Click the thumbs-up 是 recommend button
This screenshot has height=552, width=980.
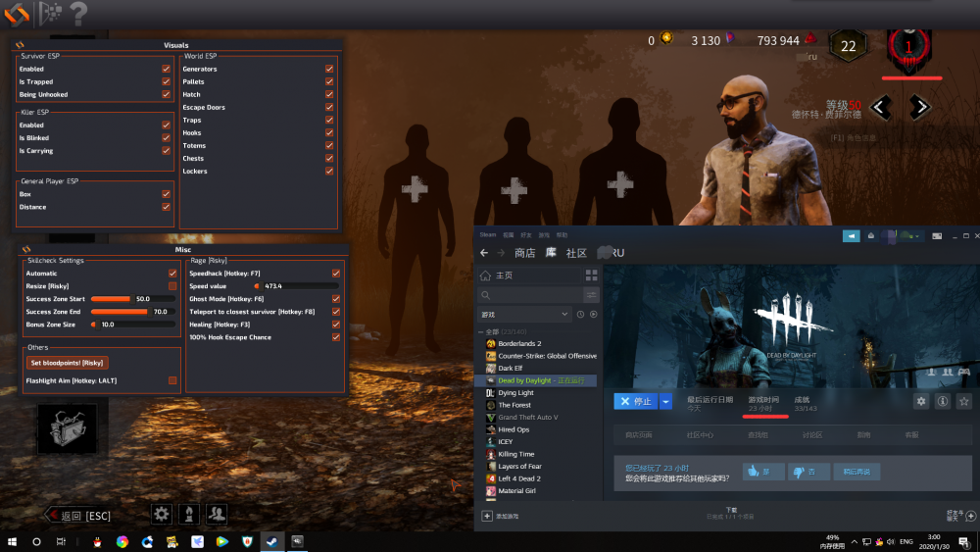(x=763, y=472)
